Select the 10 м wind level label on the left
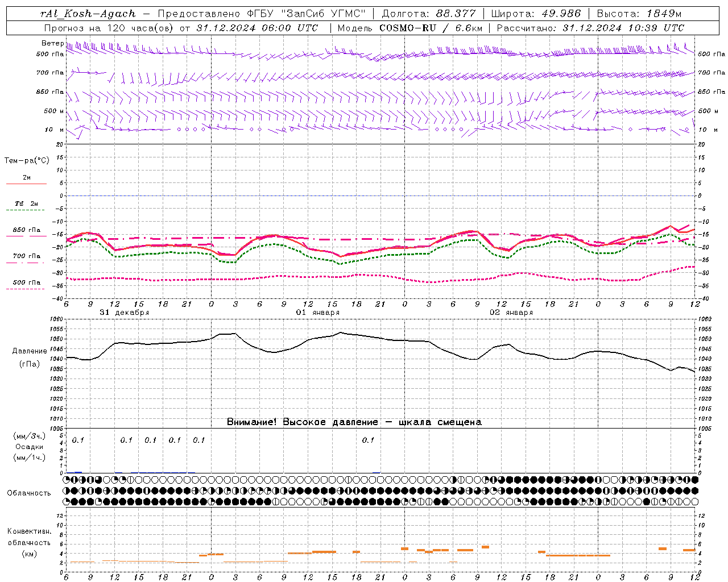 [x=54, y=130]
